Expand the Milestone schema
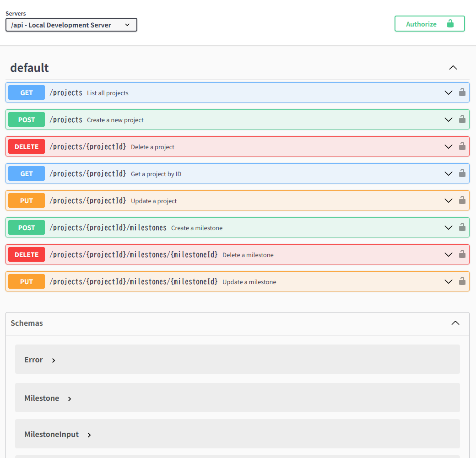This screenshot has width=476, height=458. point(70,399)
